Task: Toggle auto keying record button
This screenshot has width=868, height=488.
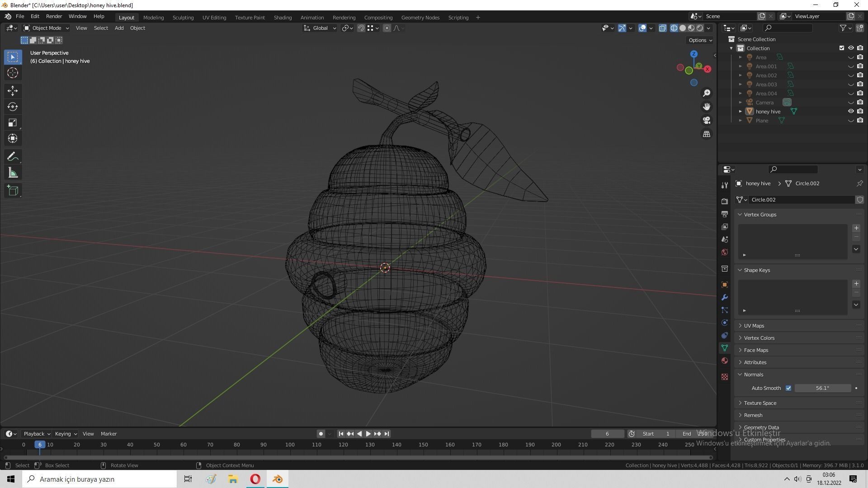Action: (321, 434)
